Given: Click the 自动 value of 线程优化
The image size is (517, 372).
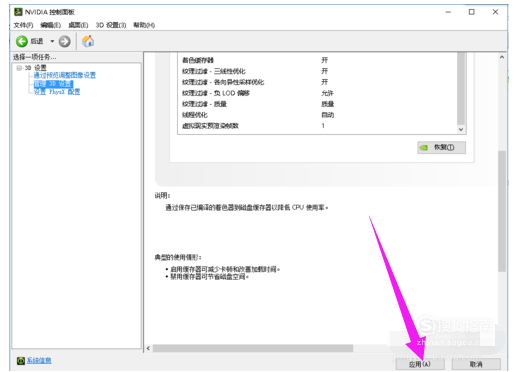Looking at the screenshot, I should tap(327, 115).
